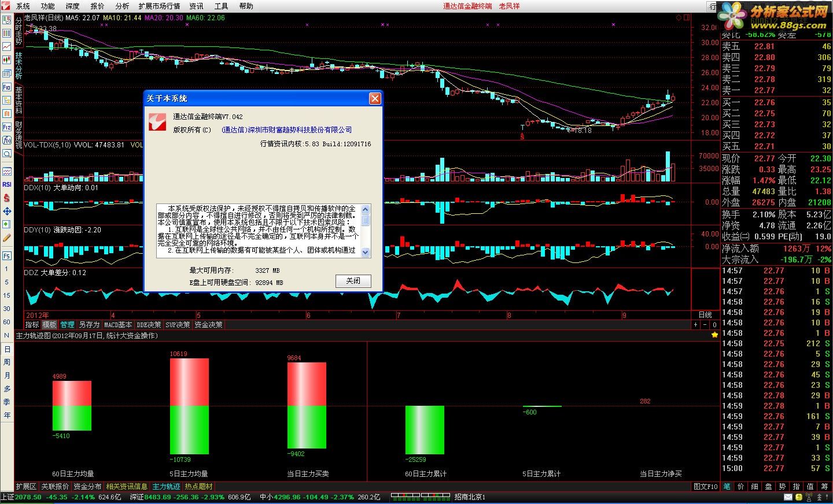Image resolution: width=833 pixels, height=504 pixels.
Task: Switch to monthly 月 period
Action: [x=7, y=375]
